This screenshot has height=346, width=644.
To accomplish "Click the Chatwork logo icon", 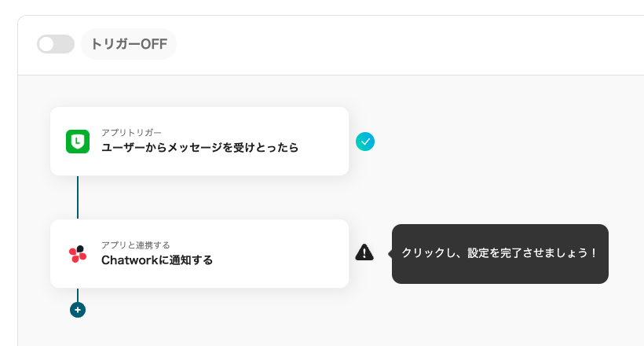I will [x=78, y=253].
